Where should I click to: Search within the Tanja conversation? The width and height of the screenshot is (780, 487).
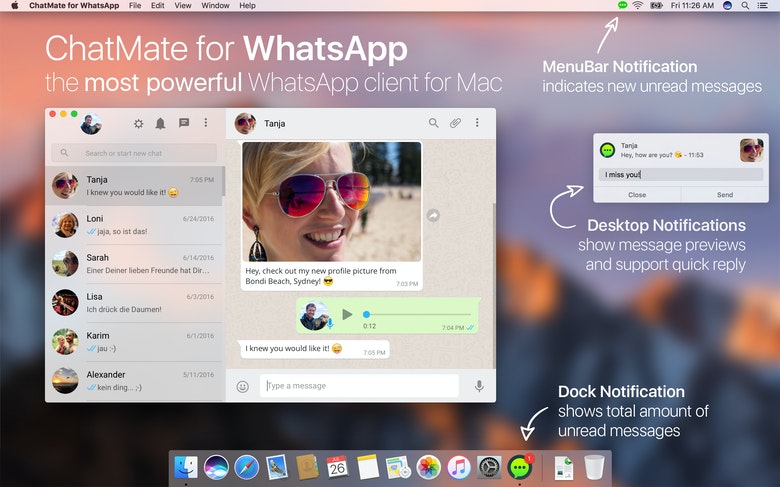433,123
